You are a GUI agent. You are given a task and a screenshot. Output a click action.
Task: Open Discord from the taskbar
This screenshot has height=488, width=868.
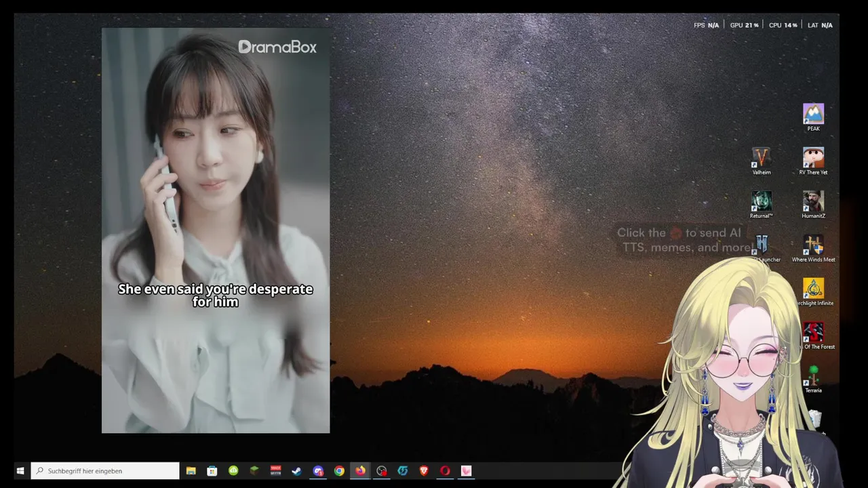pos(318,471)
